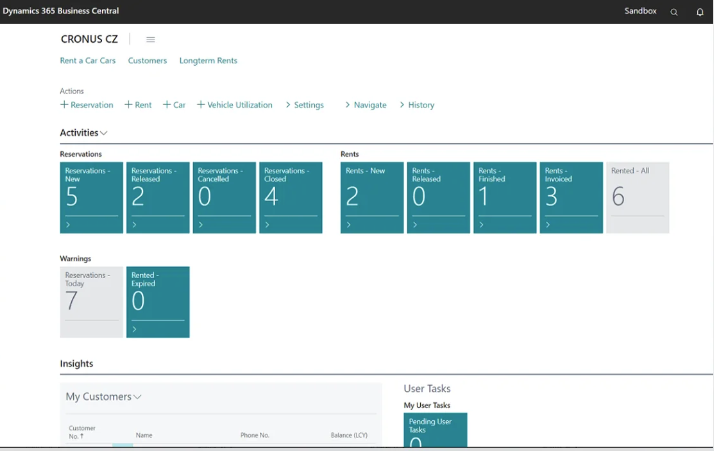Viewport: 714px width, 451px height.
Task: Click the plus icon beside Vehicle Utilization
Action: pyautogui.click(x=201, y=105)
